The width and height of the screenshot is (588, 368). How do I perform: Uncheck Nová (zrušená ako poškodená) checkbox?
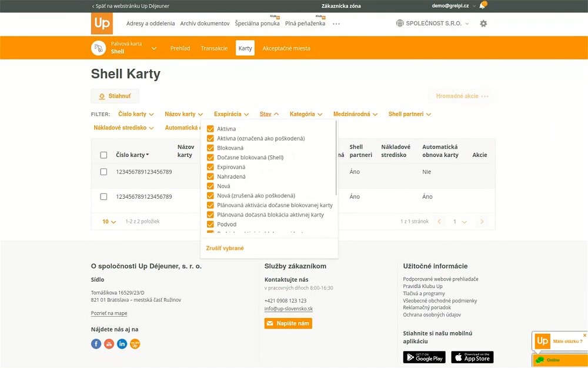pyautogui.click(x=211, y=196)
